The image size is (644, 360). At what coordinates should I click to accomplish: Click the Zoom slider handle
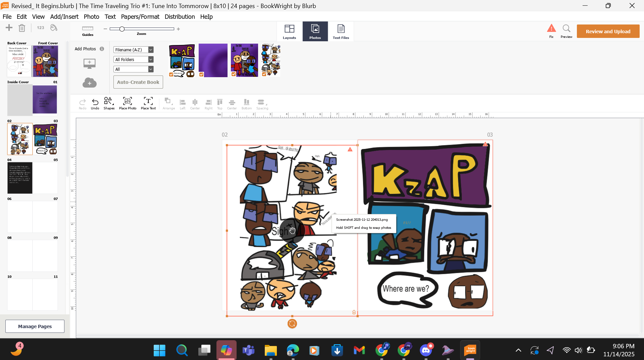tap(122, 29)
